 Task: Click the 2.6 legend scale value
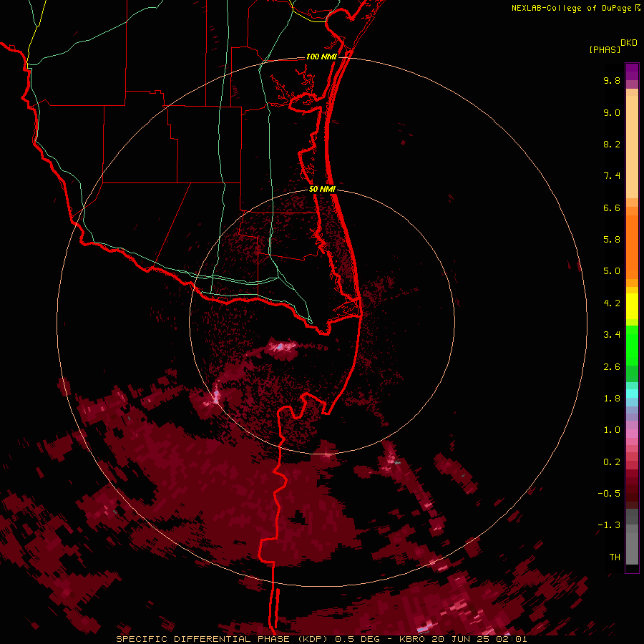612,367
